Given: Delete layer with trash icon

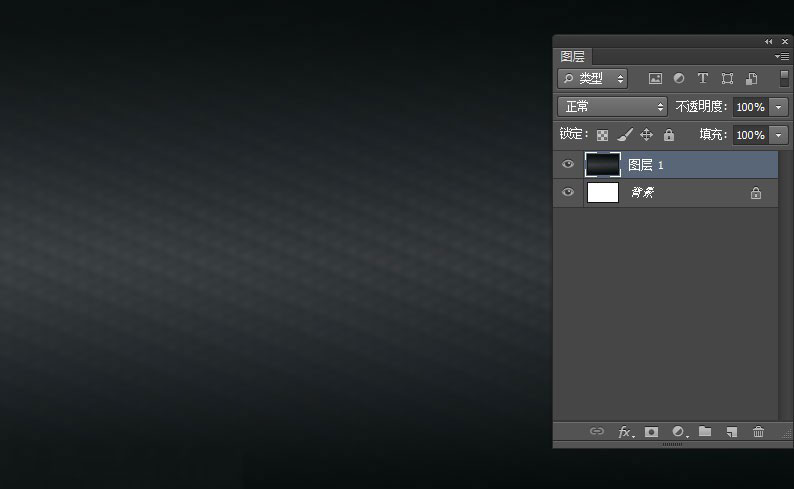Looking at the screenshot, I should (x=758, y=431).
